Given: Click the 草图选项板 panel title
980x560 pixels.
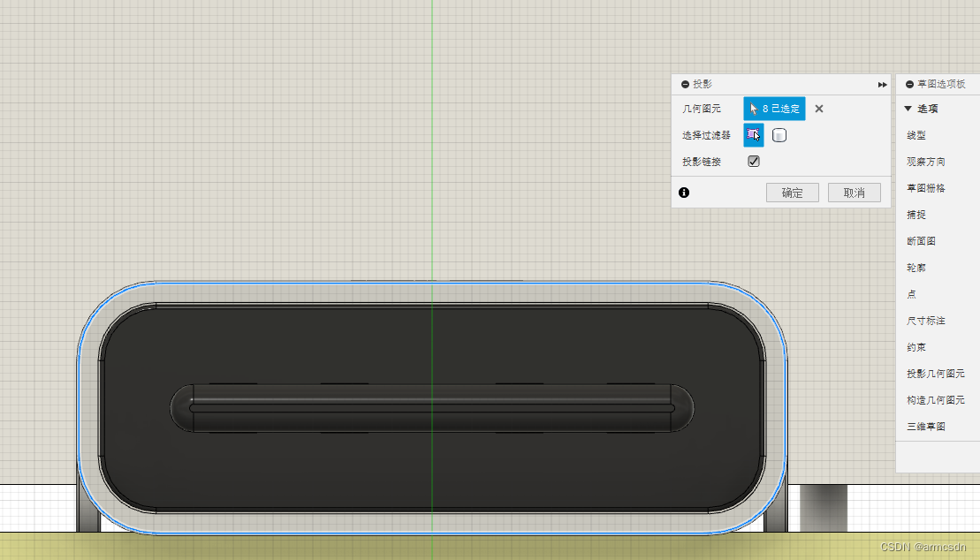Looking at the screenshot, I should [941, 85].
